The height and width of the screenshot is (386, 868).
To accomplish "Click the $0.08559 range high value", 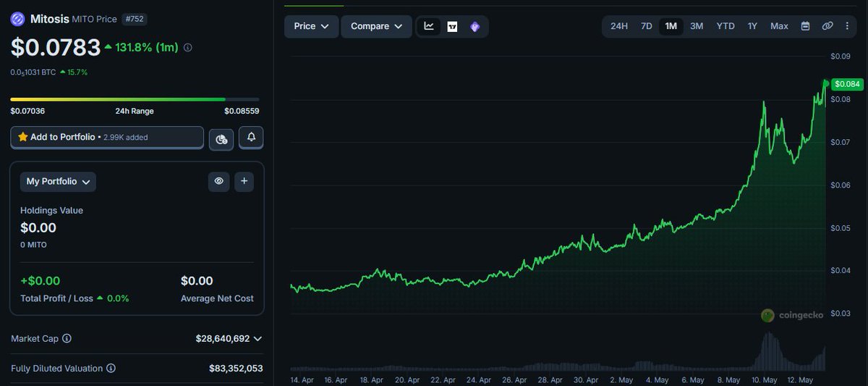I will 242,111.
